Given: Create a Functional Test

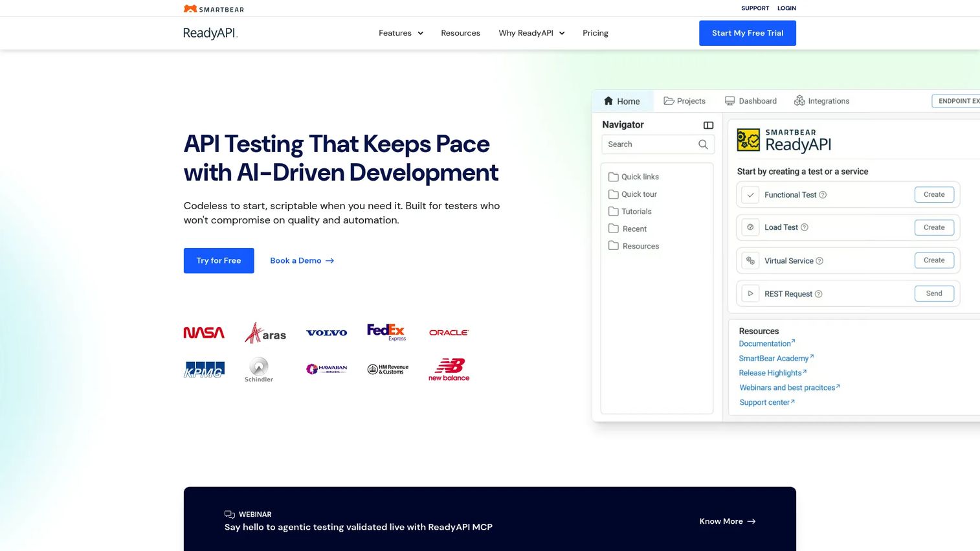Looking at the screenshot, I should 934,195.
